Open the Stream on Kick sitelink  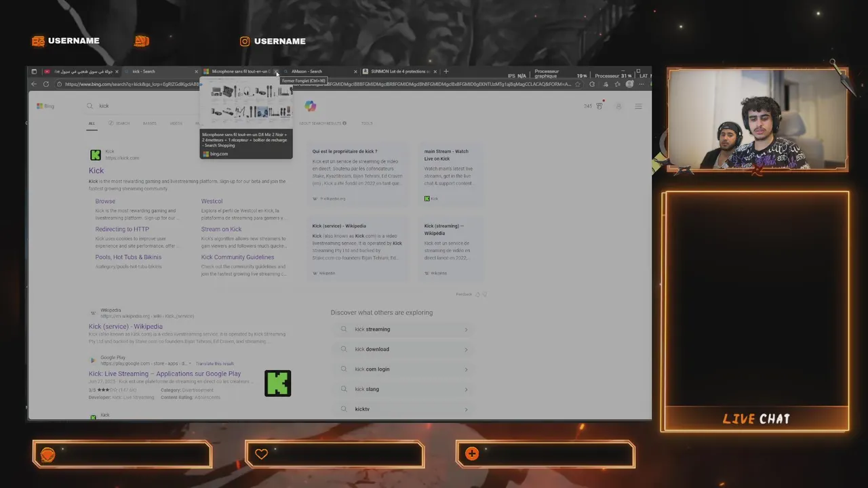(221, 229)
